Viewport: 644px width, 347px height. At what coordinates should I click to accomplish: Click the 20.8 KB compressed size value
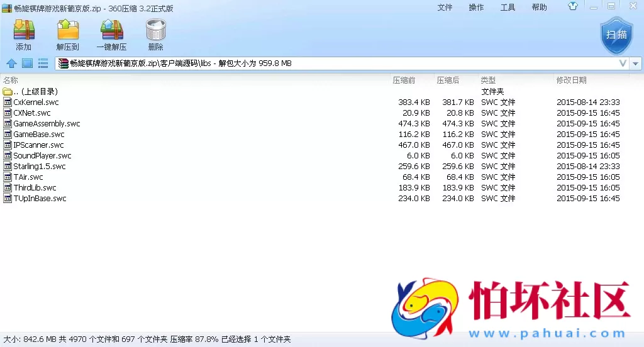(460, 113)
